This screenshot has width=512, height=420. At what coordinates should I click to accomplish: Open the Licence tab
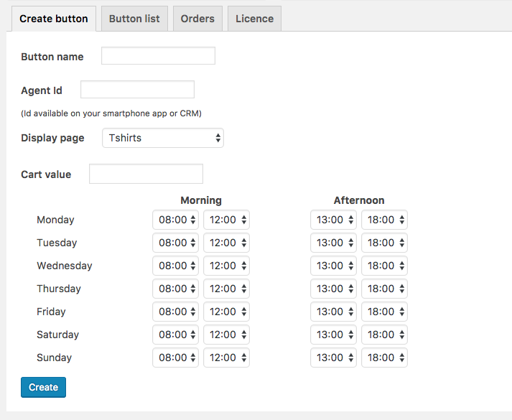[254, 19]
